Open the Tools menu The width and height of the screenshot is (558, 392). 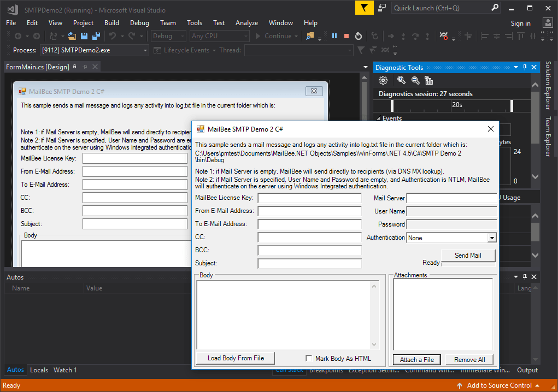pos(195,23)
